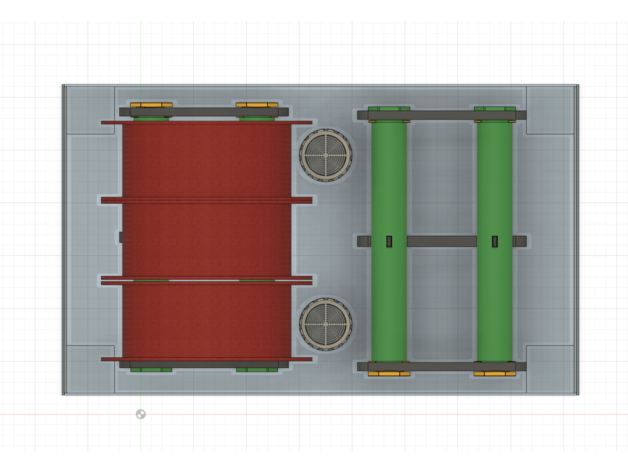The width and height of the screenshot is (628, 472).
Task: Click the gray top bar above the green rollers
Action: tap(441, 117)
